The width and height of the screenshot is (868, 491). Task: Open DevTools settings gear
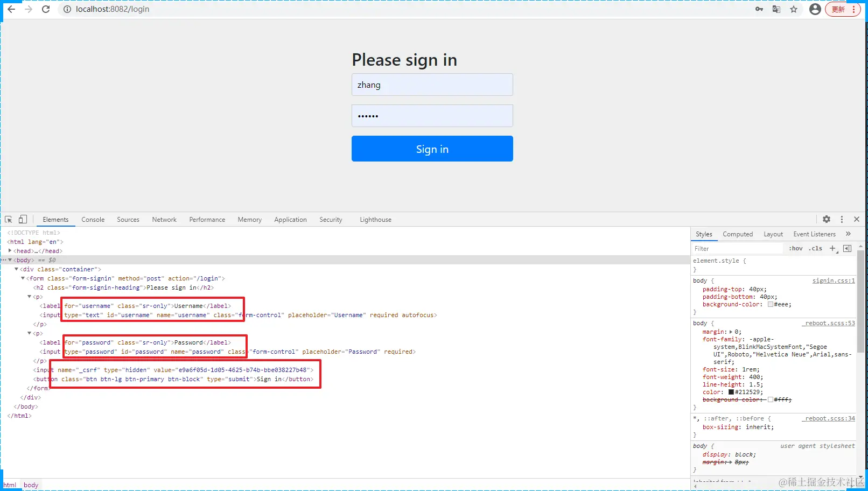[827, 219]
